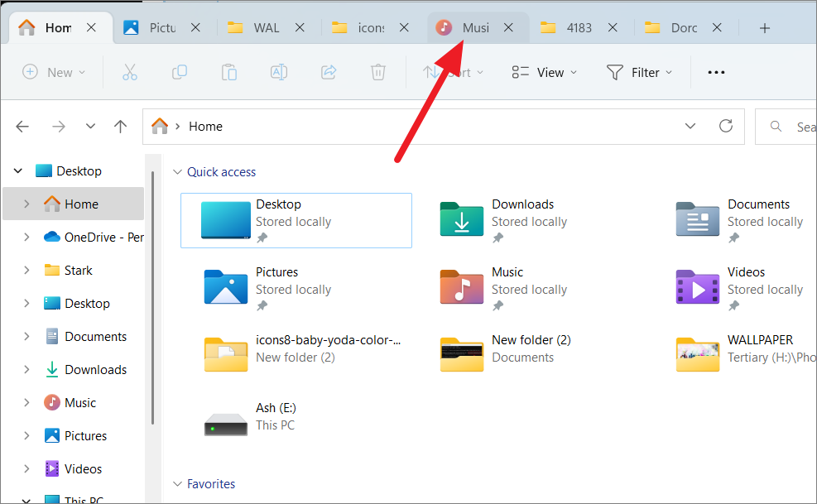Collapse Desktop root in navigation pane

18,171
